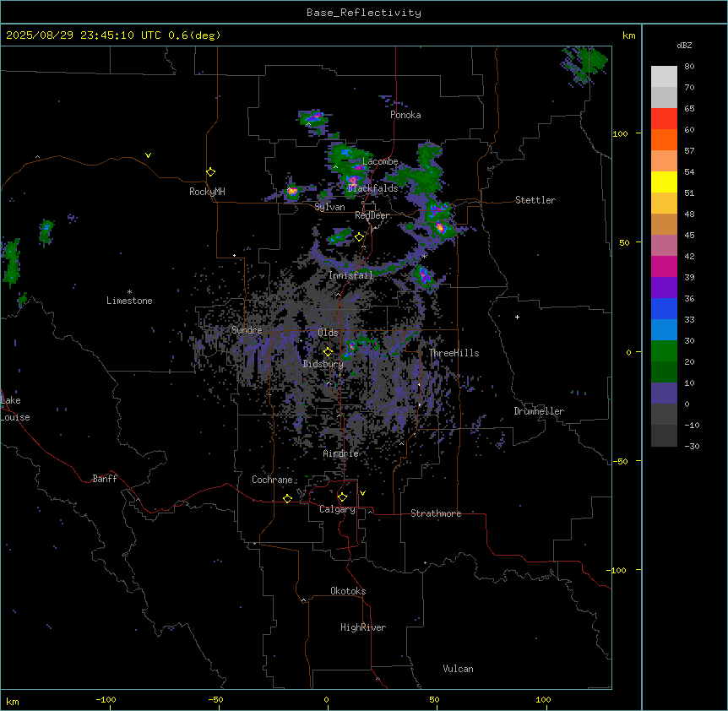Click the Limestone label
728x711 pixels.
(x=129, y=301)
